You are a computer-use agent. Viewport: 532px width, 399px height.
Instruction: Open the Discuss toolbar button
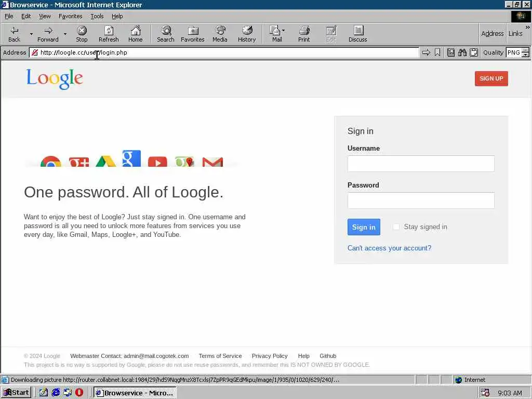pos(357,34)
